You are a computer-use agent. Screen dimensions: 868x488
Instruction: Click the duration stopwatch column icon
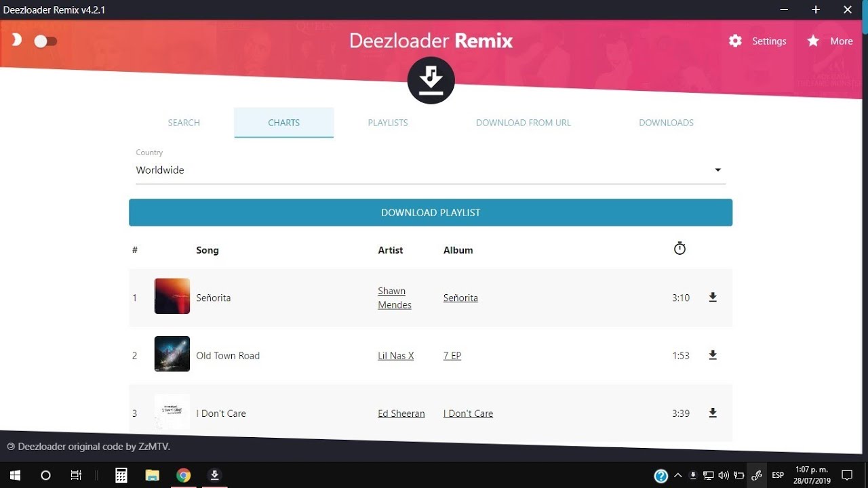pos(679,249)
